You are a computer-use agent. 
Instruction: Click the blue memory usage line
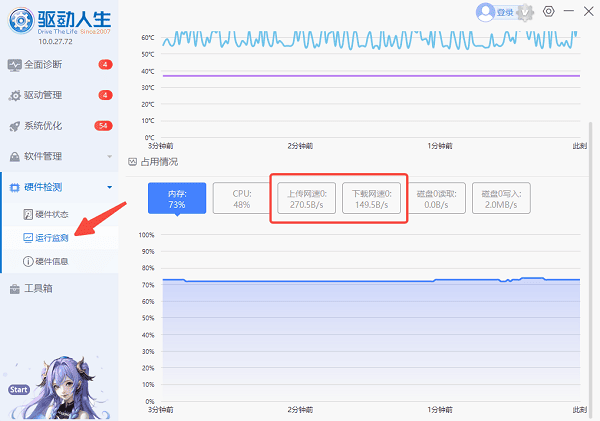coord(371,281)
